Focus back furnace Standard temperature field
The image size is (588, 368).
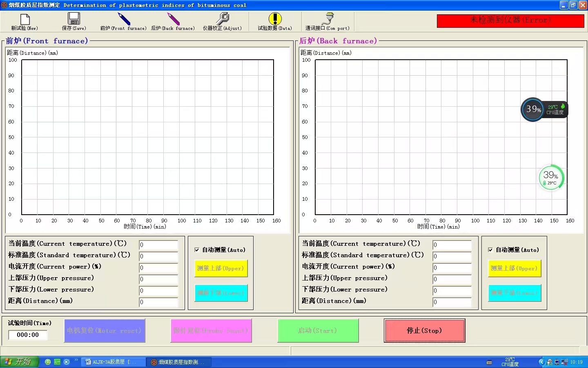coord(452,256)
